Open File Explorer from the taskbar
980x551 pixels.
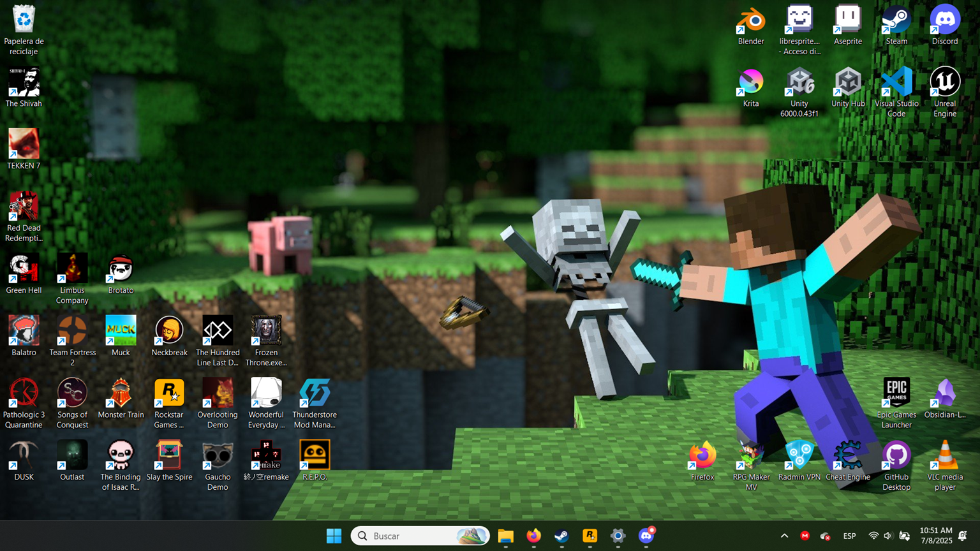pyautogui.click(x=506, y=536)
